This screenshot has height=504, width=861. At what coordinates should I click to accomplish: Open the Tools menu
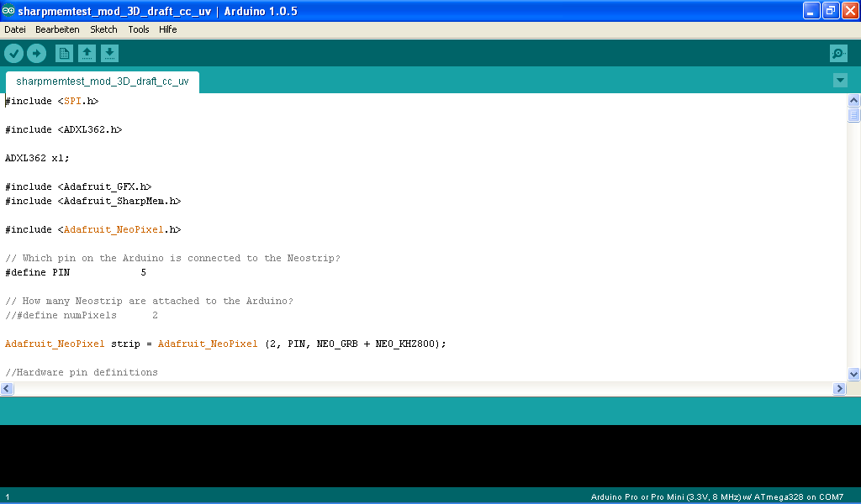139,29
